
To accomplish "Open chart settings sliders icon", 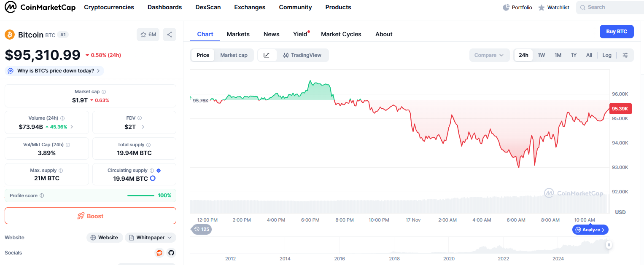I will pyautogui.click(x=625, y=55).
